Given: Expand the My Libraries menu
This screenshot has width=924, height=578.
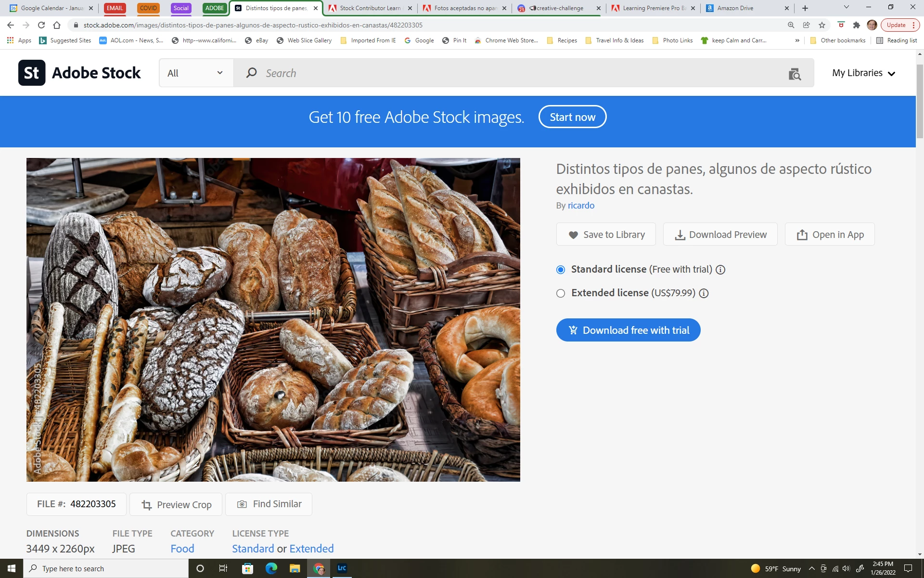Looking at the screenshot, I should 863,73.
